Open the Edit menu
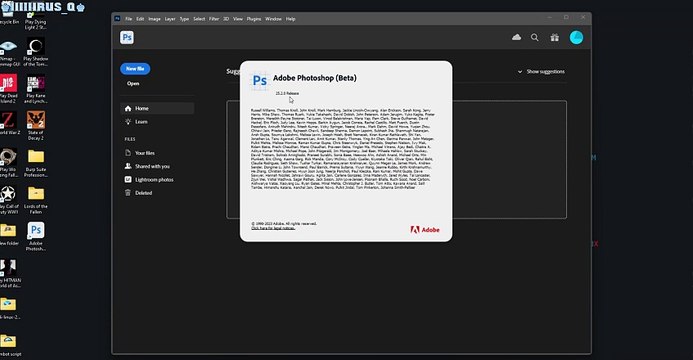Screen dimensions: 693x360 pyautogui.click(x=140, y=19)
